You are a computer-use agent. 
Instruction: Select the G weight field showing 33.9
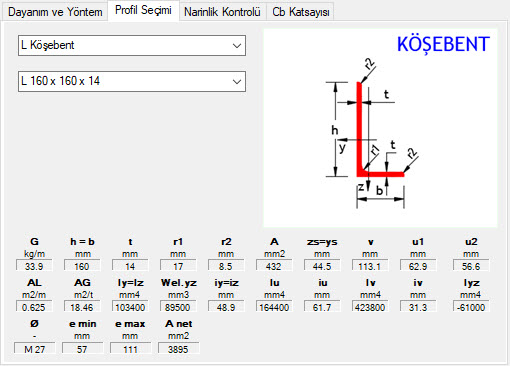tap(34, 266)
